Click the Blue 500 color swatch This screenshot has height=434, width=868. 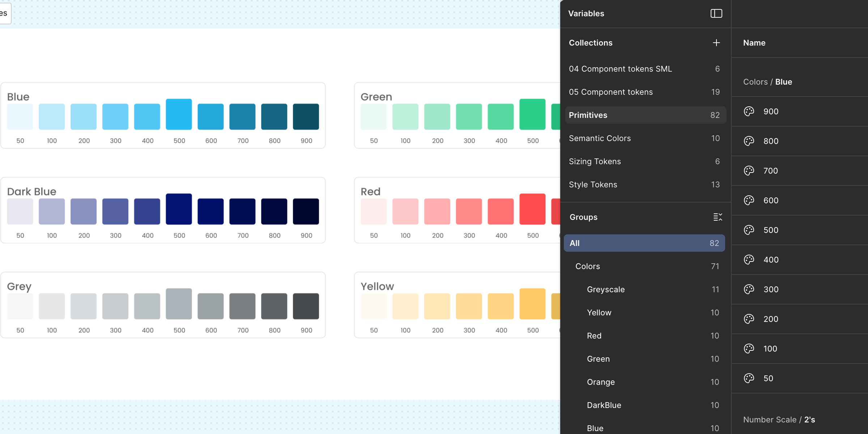pos(179,114)
